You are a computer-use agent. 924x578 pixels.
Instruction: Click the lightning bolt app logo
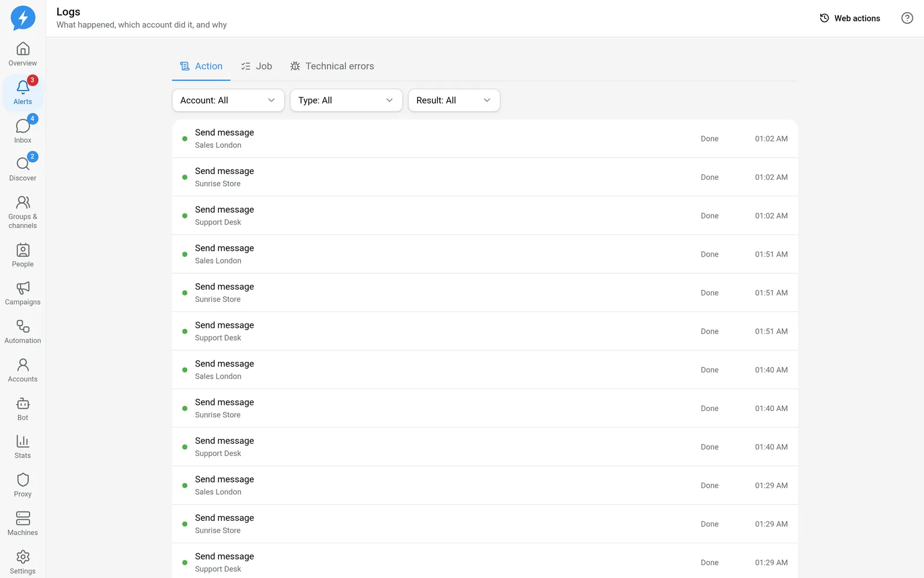pos(23,18)
